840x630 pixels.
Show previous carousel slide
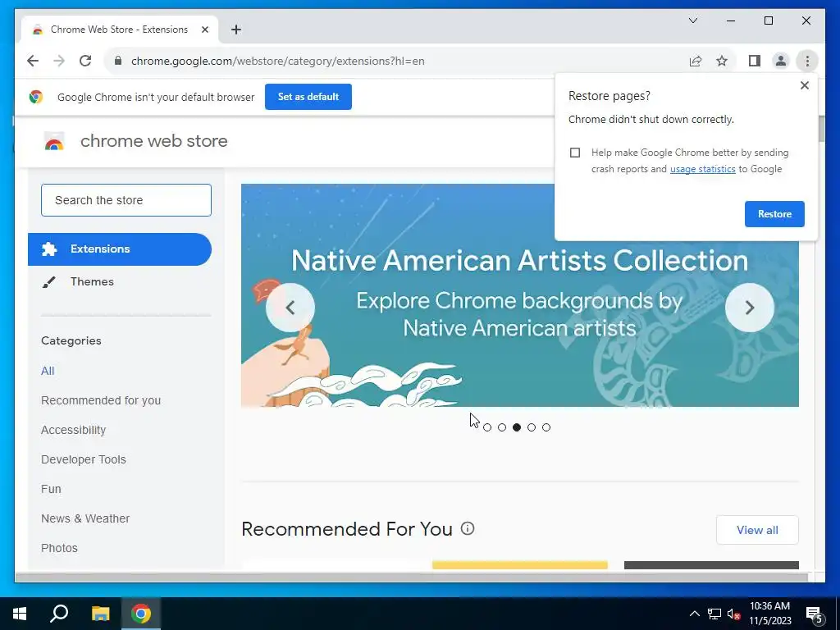coord(290,308)
